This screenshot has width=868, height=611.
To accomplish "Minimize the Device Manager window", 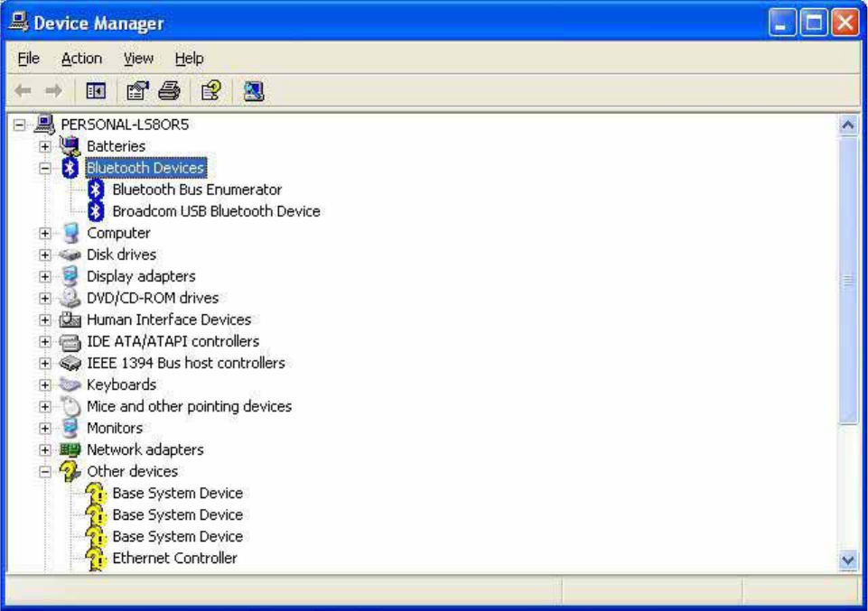I will tap(781, 23).
